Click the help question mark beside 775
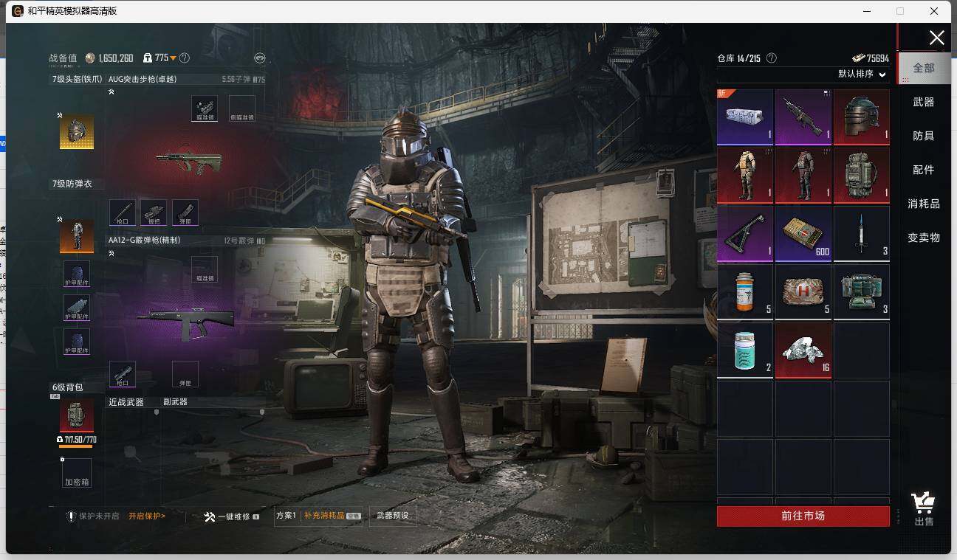This screenshot has height=560, width=957. pyautogui.click(x=185, y=58)
